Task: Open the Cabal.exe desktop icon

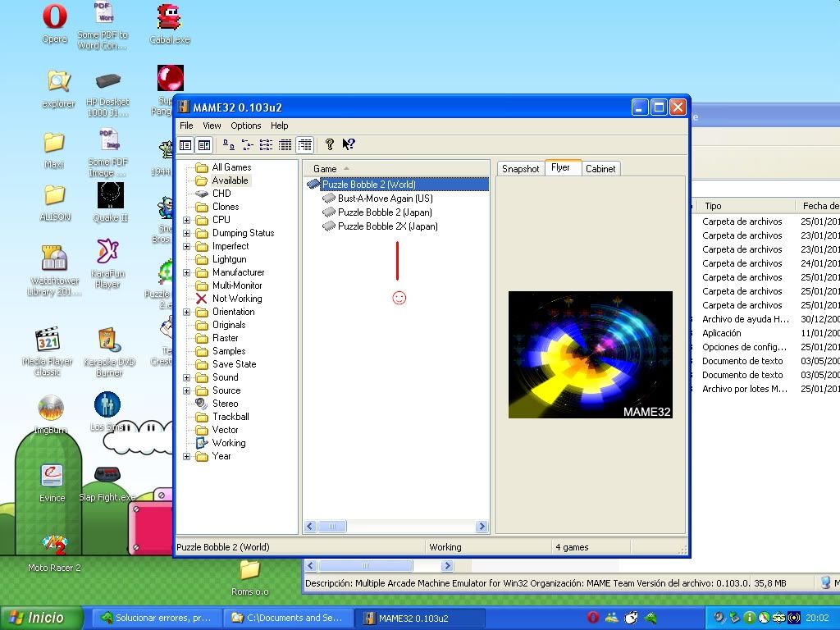Action: click(170, 24)
